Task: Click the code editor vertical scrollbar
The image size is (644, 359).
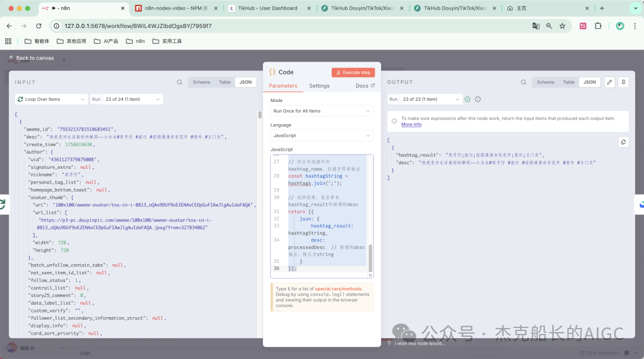Action: point(370,257)
